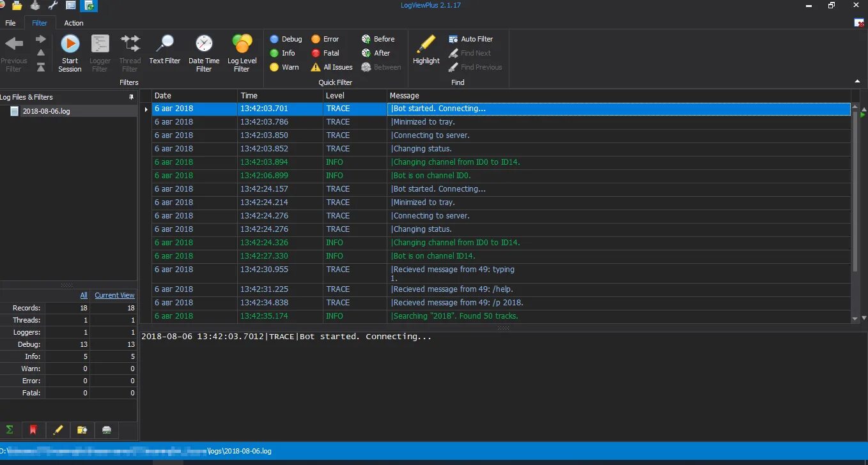Sort by the Message column header
Screen dimensions: 868x465
tap(619, 96)
